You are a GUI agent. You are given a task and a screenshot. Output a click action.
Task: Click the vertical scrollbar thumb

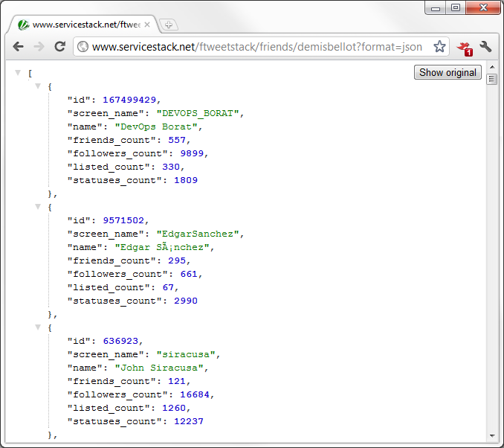(492, 79)
